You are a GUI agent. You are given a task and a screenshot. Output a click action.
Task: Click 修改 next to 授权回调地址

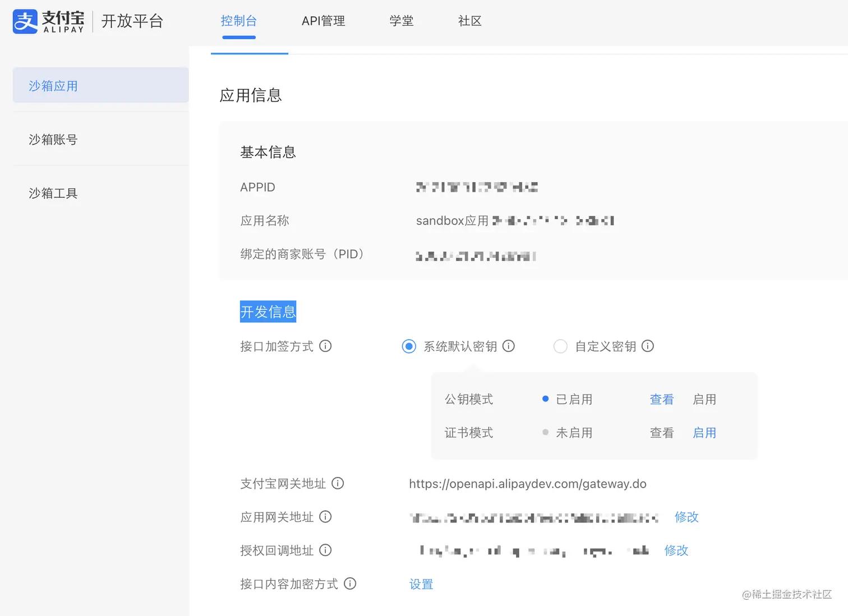tap(676, 550)
